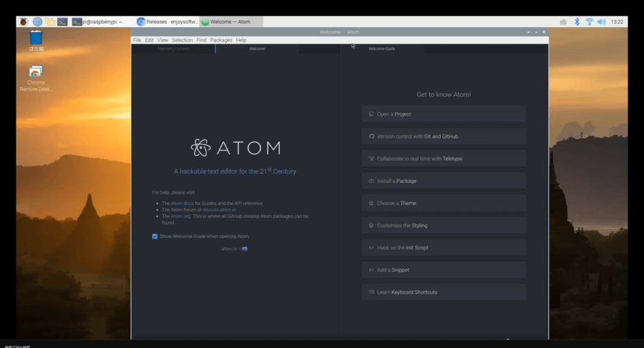Click the Bluetooth tray icon
This screenshot has height=348, width=644.
(x=577, y=21)
